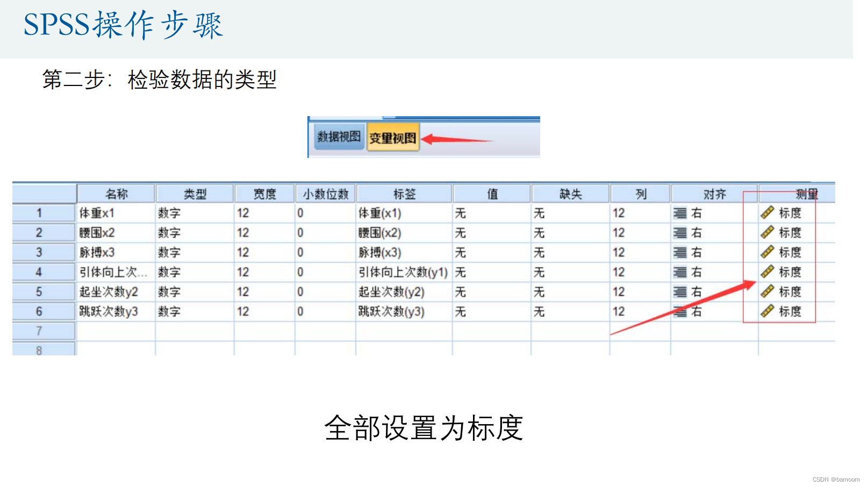Image resolution: width=868 pixels, height=487 pixels.
Task: Select the 列 column header
Action: (x=640, y=194)
